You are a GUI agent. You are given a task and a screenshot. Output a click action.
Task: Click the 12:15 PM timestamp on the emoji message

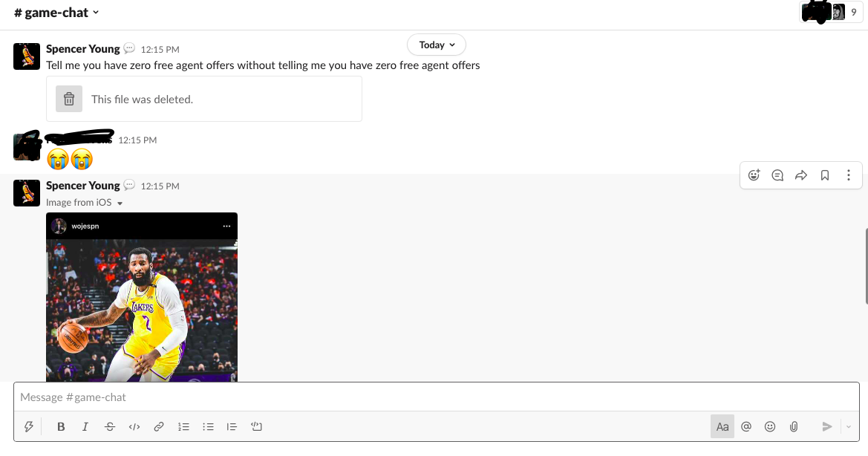tap(137, 140)
